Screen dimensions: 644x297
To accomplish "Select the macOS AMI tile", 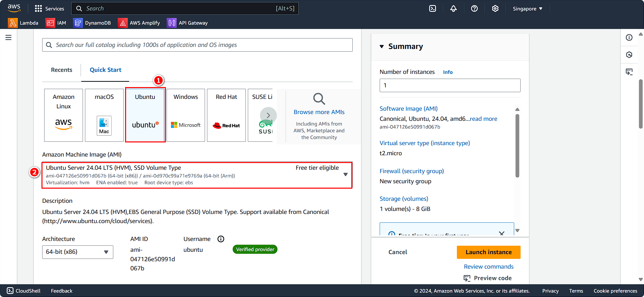I will pyautogui.click(x=104, y=115).
